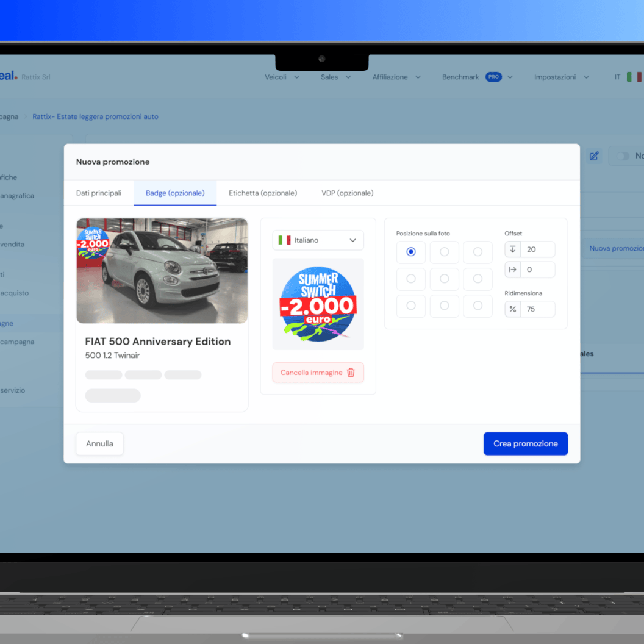Expand the Affiliazione menu
Image resolution: width=644 pixels, height=644 pixels.
[x=396, y=77]
